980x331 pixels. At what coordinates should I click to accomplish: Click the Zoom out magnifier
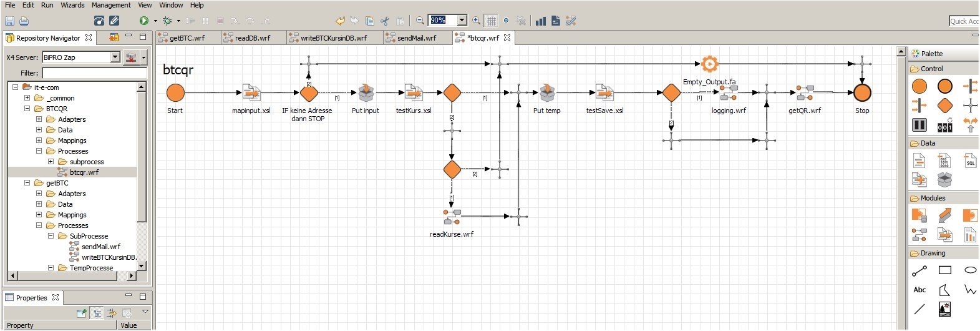420,21
